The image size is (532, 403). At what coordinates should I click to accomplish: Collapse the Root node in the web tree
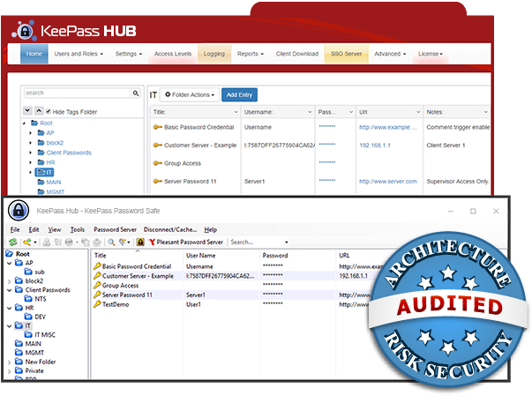point(24,123)
